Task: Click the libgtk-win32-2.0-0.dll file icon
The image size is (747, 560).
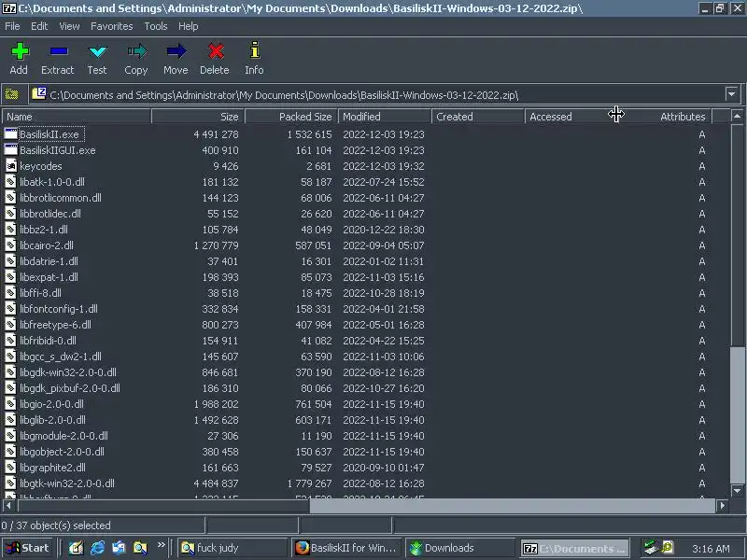Action: pyautogui.click(x=10, y=483)
